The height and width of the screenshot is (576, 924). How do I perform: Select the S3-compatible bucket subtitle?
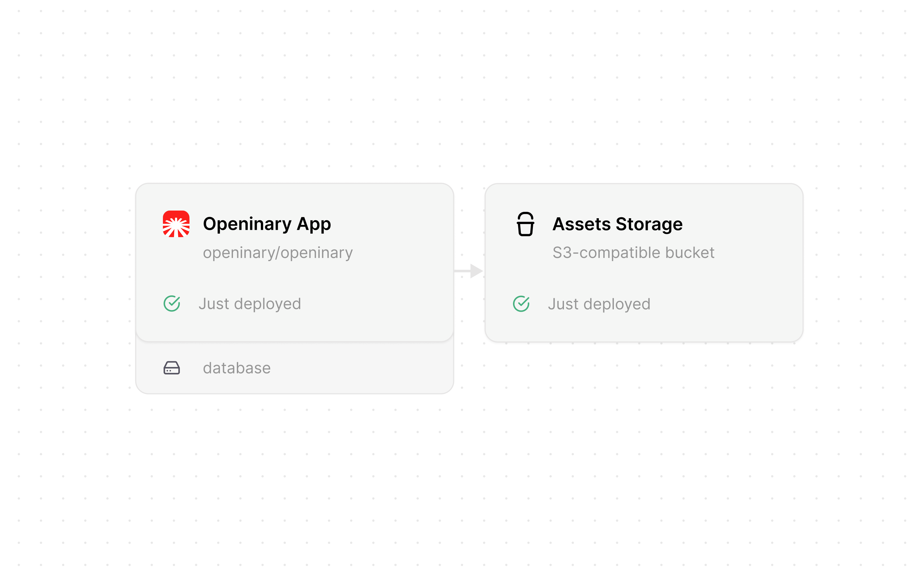coord(633,252)
